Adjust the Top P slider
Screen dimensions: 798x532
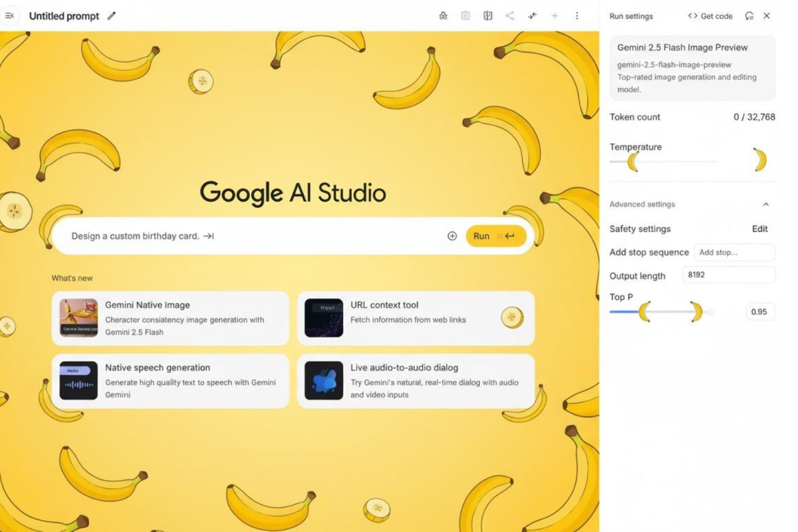click(x=663, y=311)
